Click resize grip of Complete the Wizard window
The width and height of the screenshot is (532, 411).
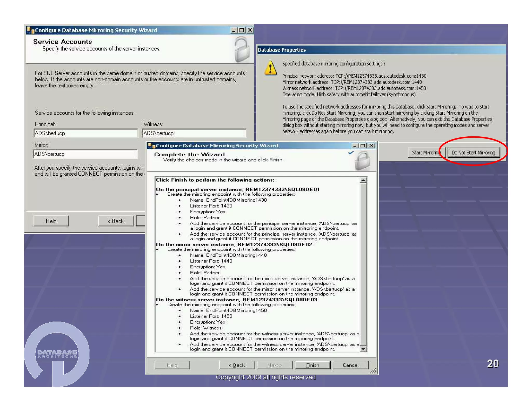[373, 370]
